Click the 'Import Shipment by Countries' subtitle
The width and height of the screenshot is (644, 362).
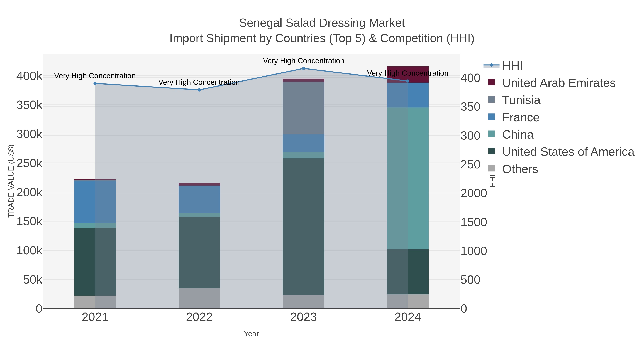(x=322, y=38)
